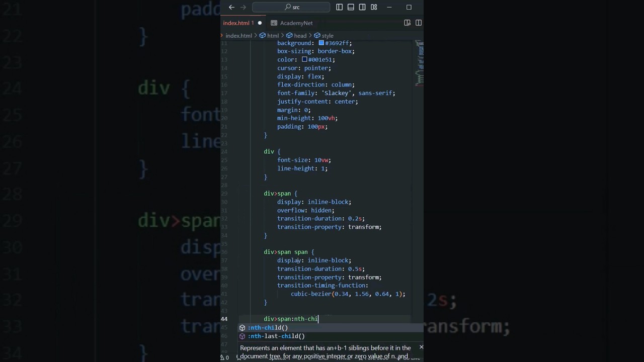Expand the head breadcrumb segment

click(300, 36)
